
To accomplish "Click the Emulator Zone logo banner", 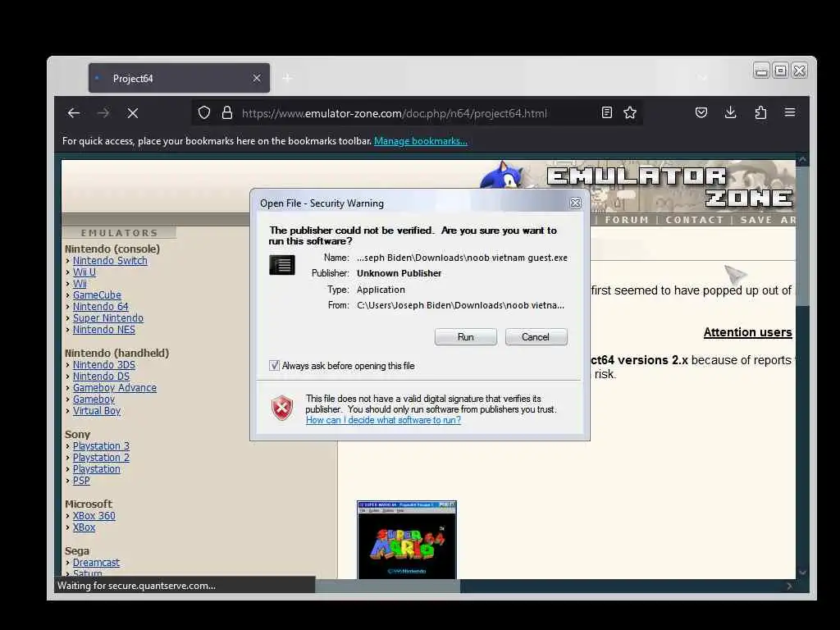I will 669,187.
